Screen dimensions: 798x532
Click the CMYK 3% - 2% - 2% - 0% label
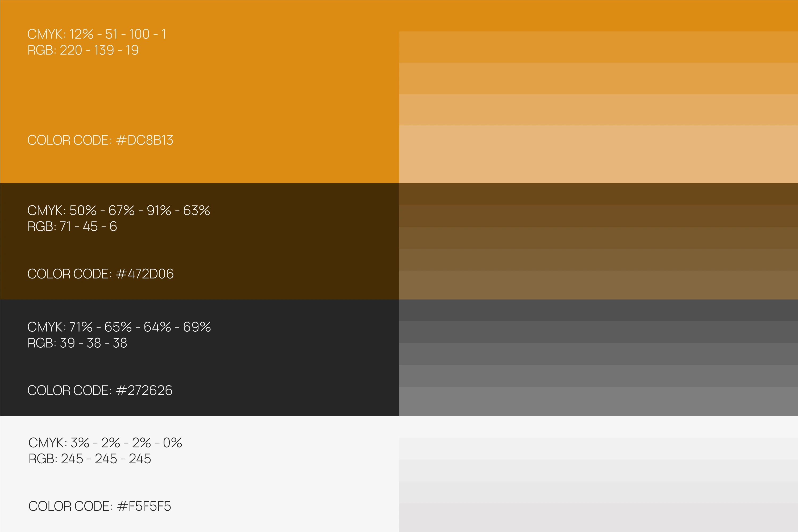pos(105,443)
